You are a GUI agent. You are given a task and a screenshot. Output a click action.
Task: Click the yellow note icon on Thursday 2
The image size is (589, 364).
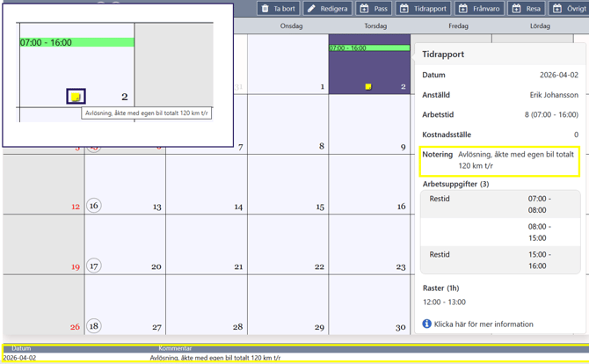[368, 87]
